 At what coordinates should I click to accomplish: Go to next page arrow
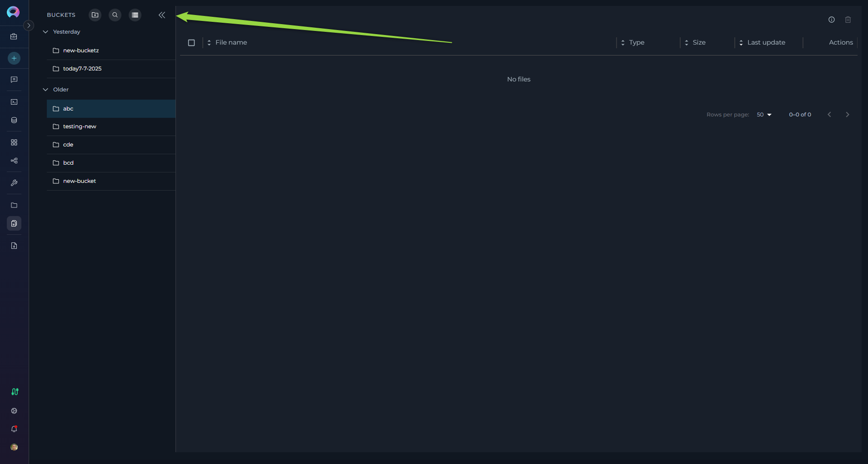tap(848, 115)
